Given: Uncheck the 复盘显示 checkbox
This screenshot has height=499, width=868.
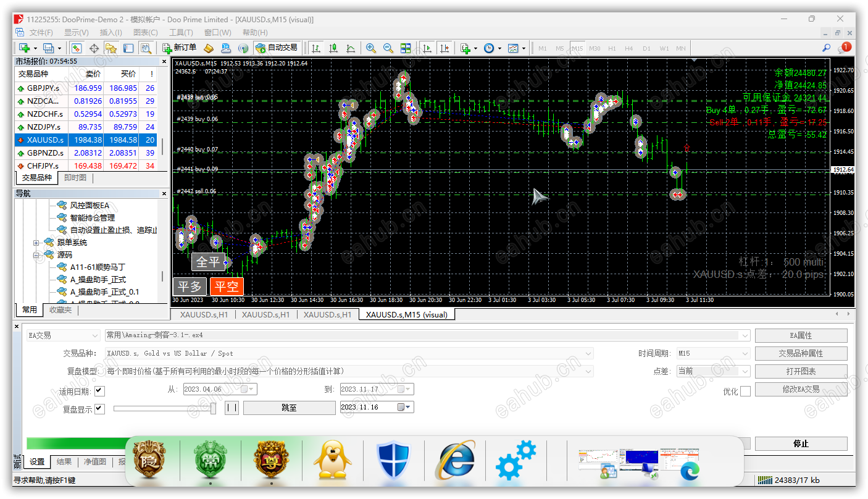Looking at the screenshot, I should [x=99, y=409].
